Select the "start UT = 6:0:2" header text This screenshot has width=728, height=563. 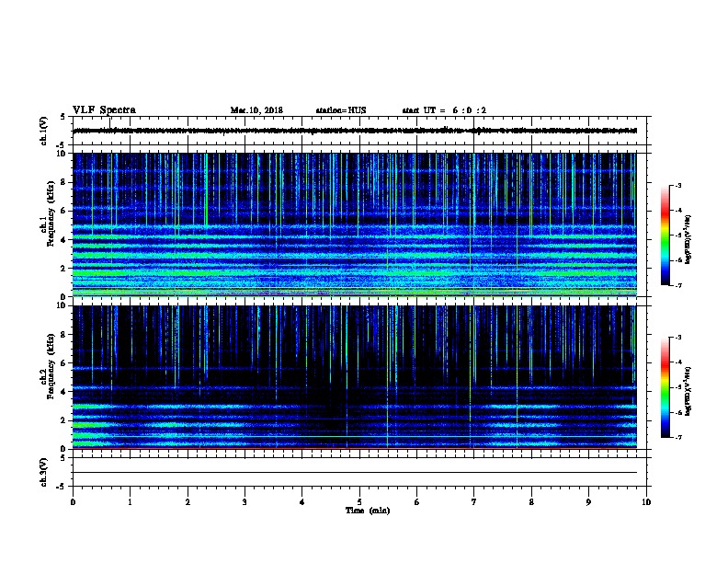(444, 110)
